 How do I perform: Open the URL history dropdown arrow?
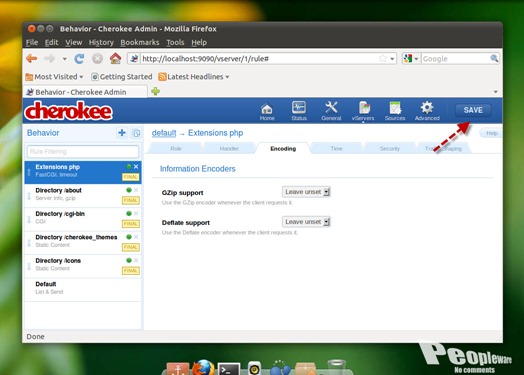pos(392,59)
